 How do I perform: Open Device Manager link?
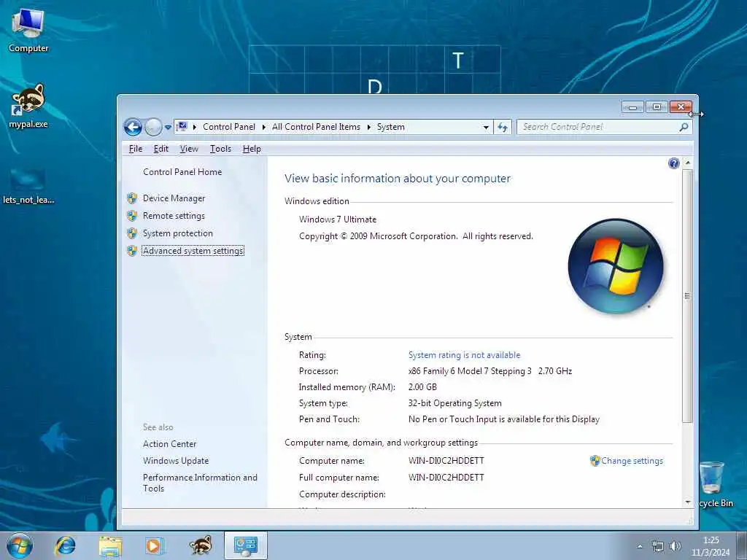[x=174, y=198]
